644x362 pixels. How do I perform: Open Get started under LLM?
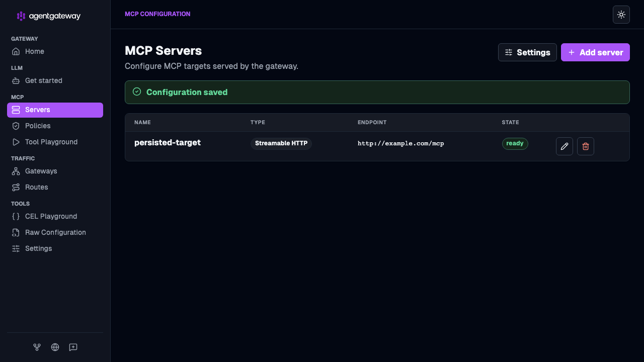(x=55, y=80)
